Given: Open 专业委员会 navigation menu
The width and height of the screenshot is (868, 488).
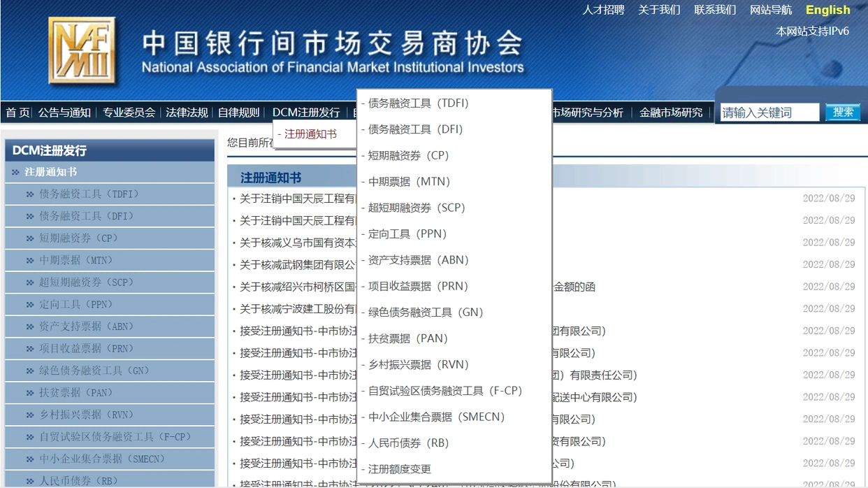Looking at the screenshot, I should [129, 113].
